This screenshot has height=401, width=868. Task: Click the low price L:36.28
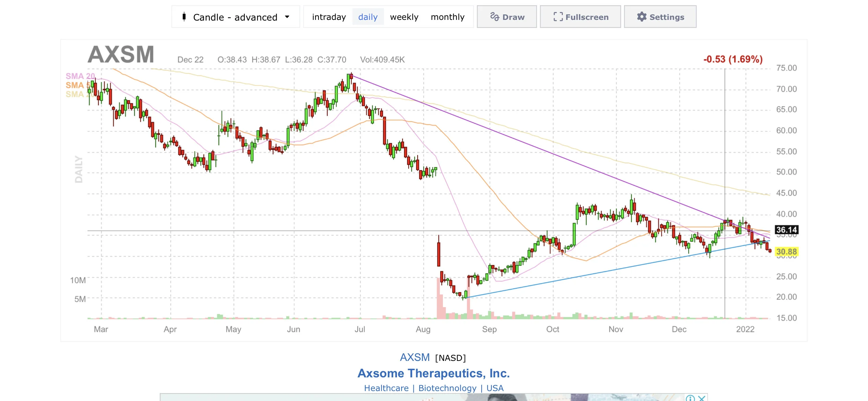point(299,60)
